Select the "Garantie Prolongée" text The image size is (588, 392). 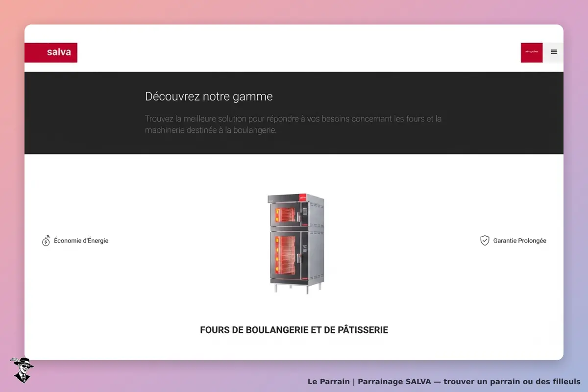[520, 241]
